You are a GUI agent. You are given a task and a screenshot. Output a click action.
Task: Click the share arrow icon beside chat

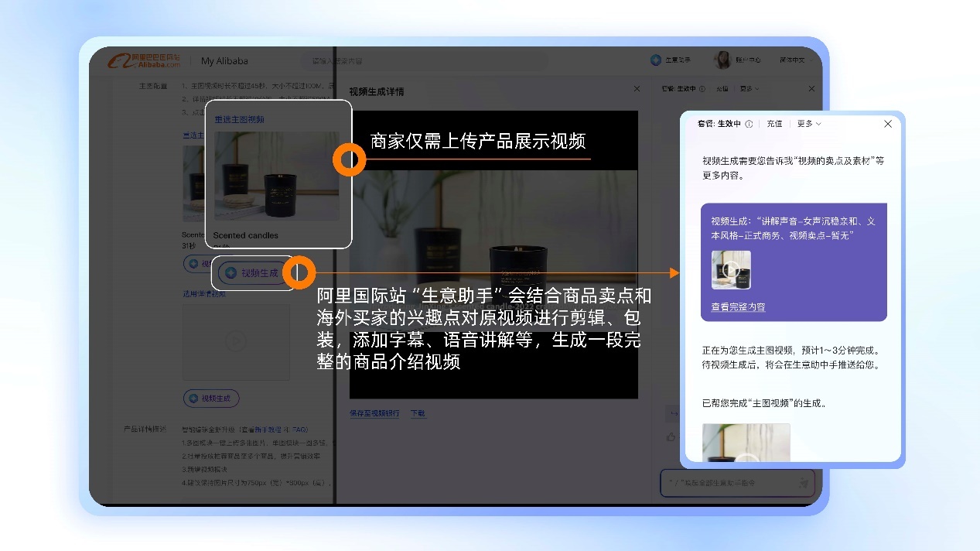(x=673, y=414)
